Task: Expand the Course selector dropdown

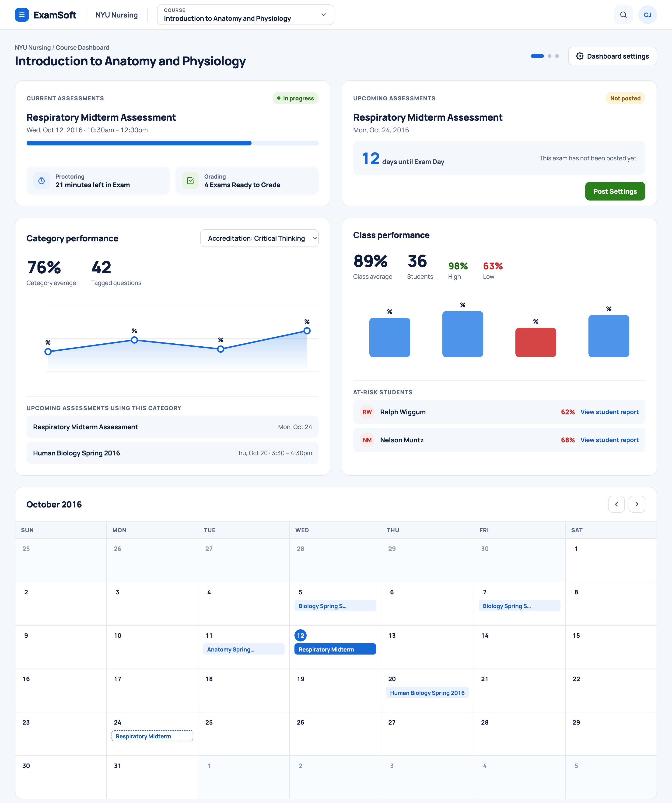Action: (x=245, y=15)
